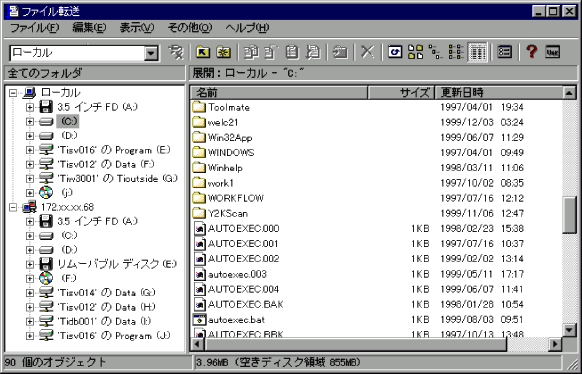Open the ファイル(F) menu
Screen dimensions: 582x374
coord(34,28)
